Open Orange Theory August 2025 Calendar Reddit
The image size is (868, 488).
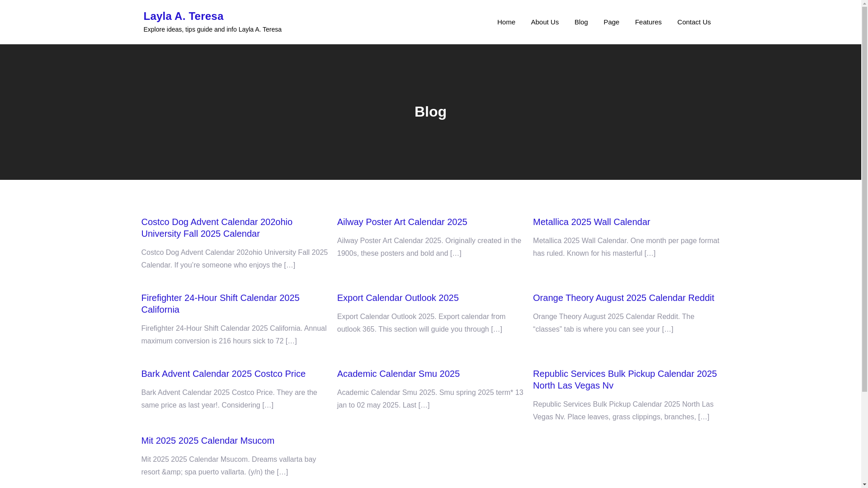click(x=623, y=298)
